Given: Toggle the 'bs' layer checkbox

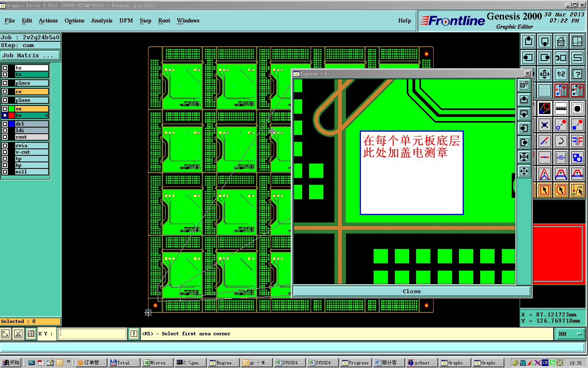Looking at the screenshot, I should 5,115.
